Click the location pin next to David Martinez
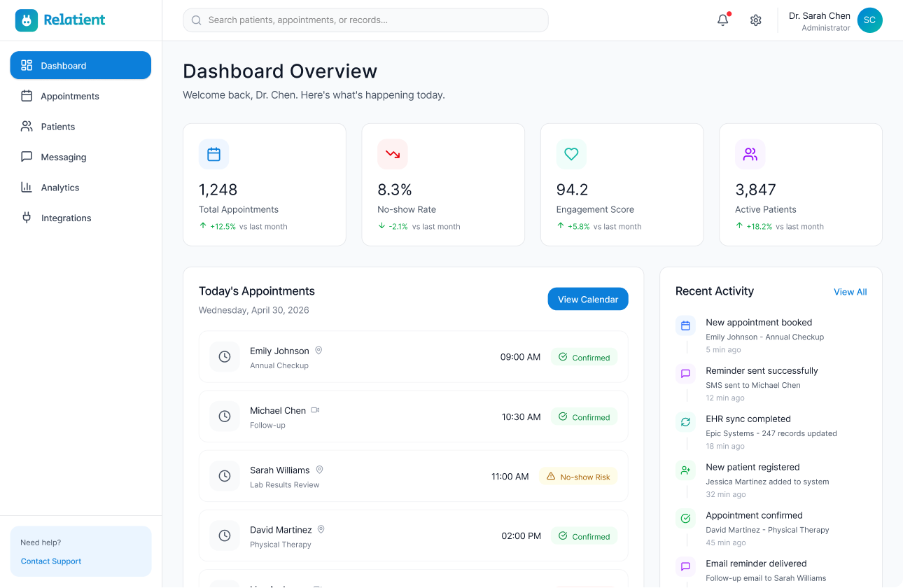Viewport: 903px width, 588px height. 321,529
